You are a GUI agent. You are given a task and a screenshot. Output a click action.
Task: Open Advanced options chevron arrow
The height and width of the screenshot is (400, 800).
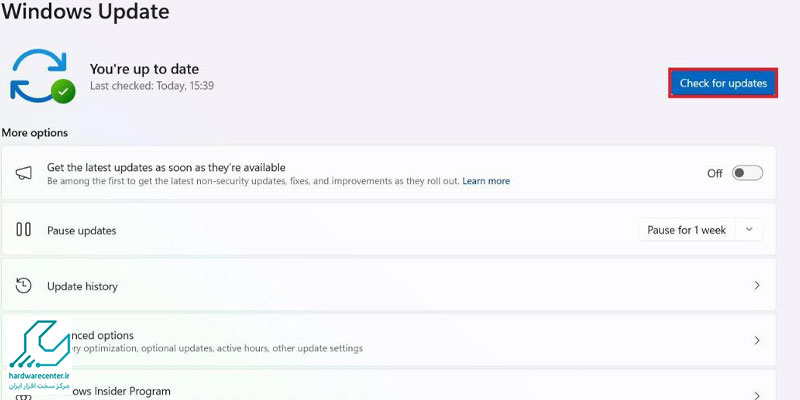click(757, 340)
